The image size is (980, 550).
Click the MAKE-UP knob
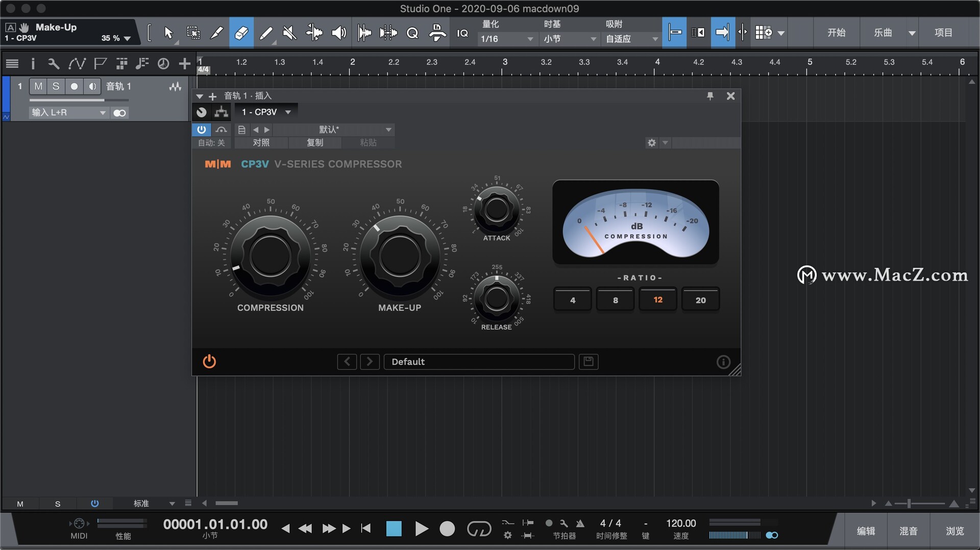tap(400, 257)
